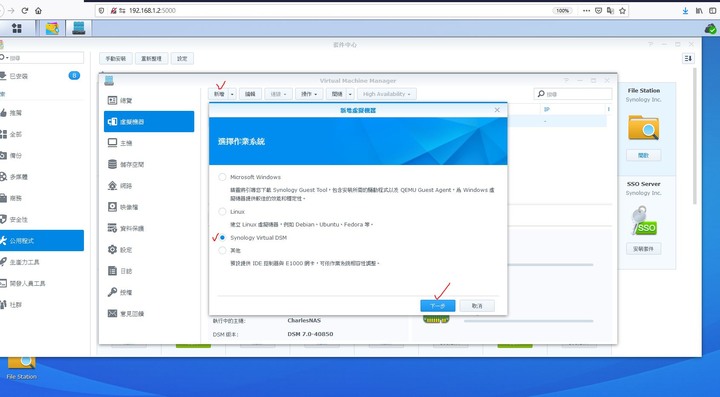This screenshot has height=397, width=720.
Task: Open 設定 settings gear in the VMM sidebar
Action: pos(149,250)
